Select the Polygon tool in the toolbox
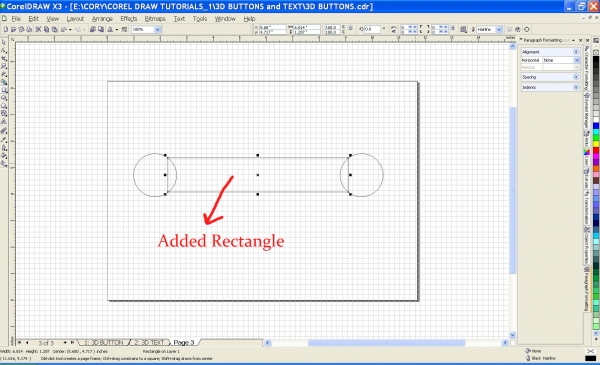 pyautogui.click(x=4, y=105)
